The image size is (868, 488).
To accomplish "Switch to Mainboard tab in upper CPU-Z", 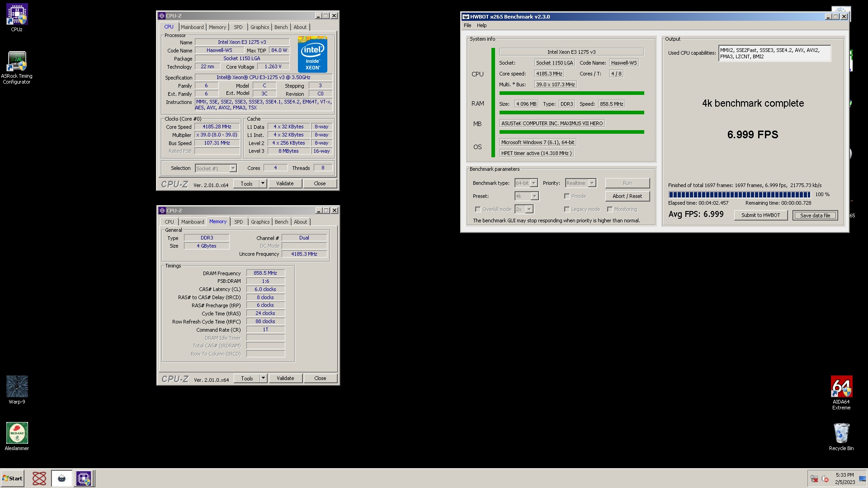I will coord(192,27).
